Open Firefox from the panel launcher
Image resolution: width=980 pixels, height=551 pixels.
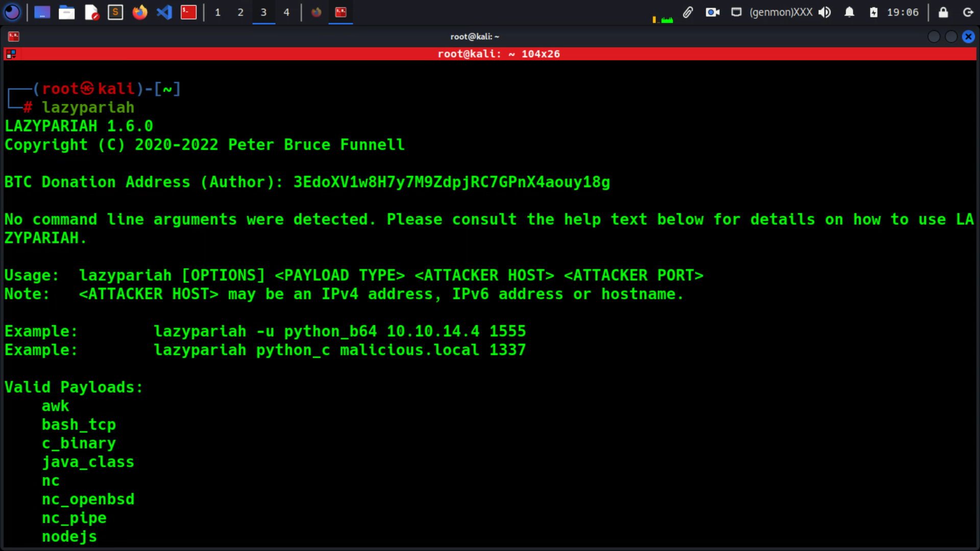click(139, 12)
